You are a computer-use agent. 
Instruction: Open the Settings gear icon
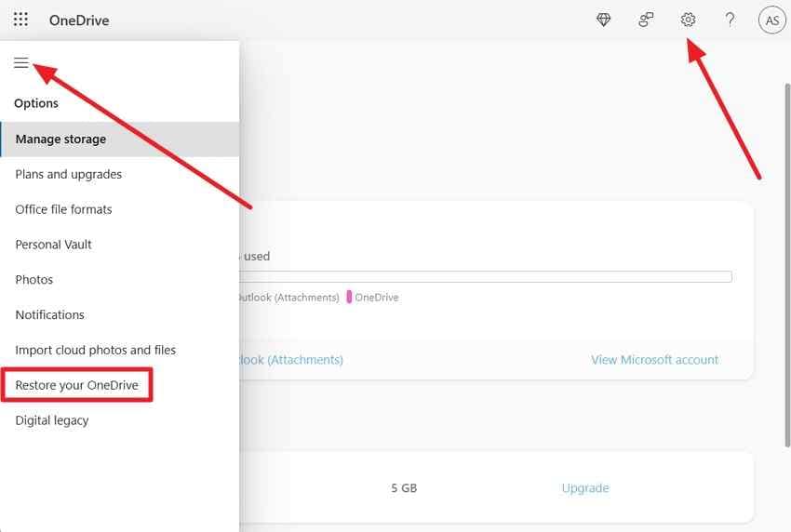tap(688, 20)
